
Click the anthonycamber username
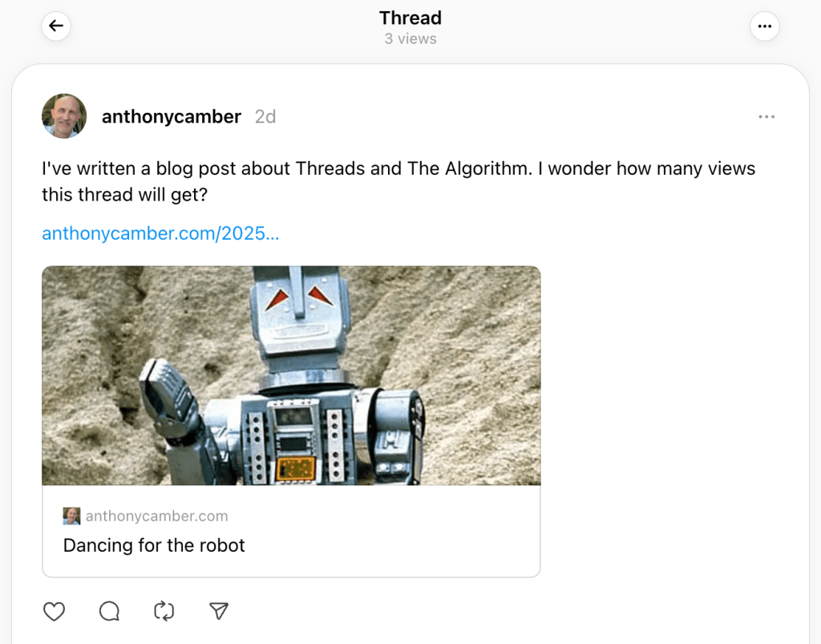click(172, 116)
